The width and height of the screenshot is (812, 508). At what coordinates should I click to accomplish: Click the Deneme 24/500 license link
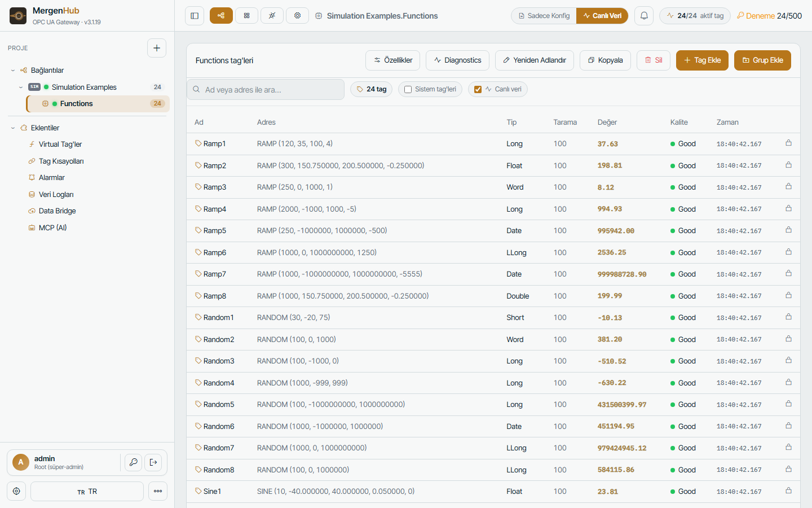click(x=769, y=16)
